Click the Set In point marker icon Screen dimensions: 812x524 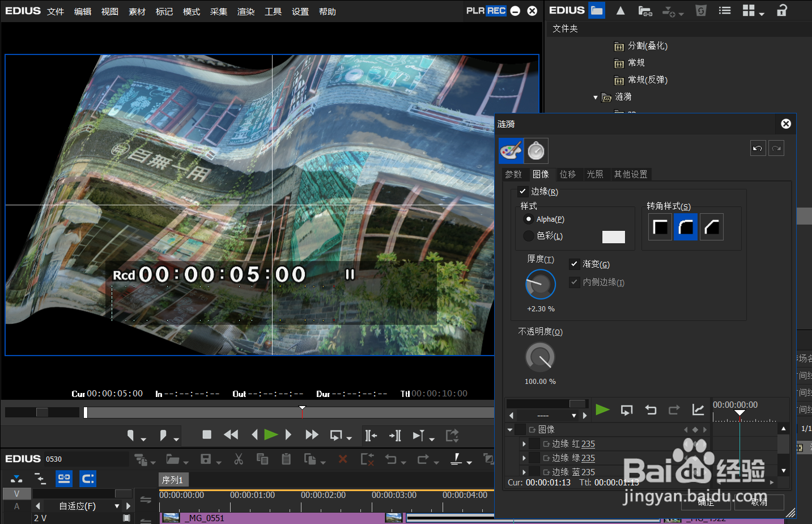tap(131, 436)
